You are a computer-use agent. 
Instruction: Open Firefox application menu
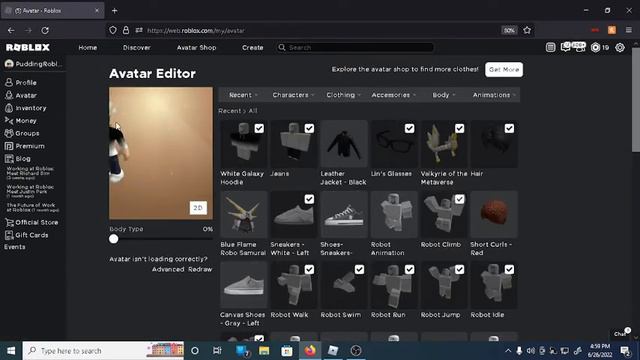point(629,30)
